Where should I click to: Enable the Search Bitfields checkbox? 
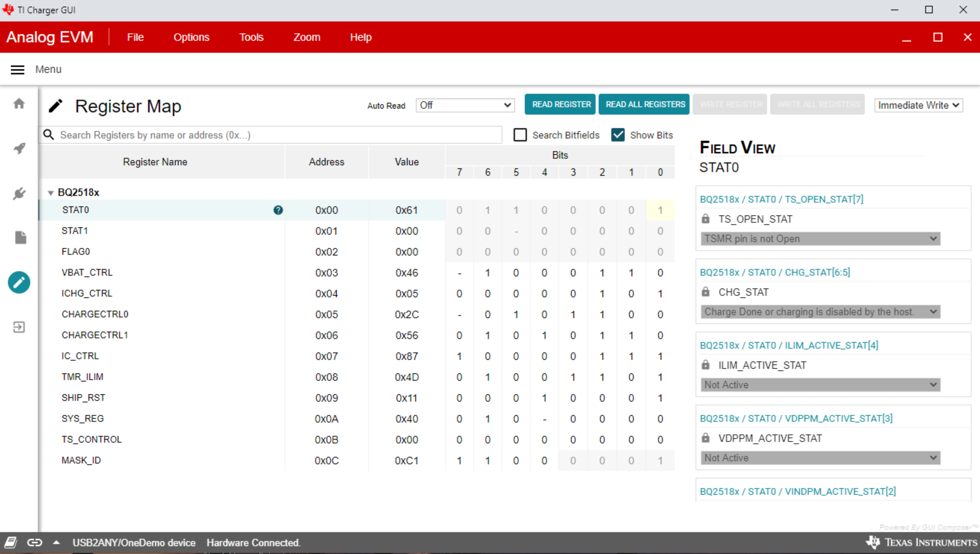coord(520,135)
